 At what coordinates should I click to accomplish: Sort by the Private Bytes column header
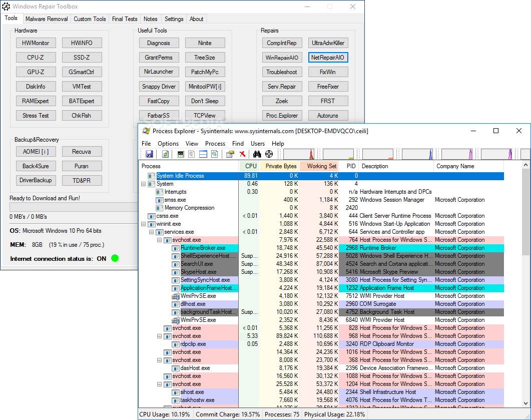(280, 166)
